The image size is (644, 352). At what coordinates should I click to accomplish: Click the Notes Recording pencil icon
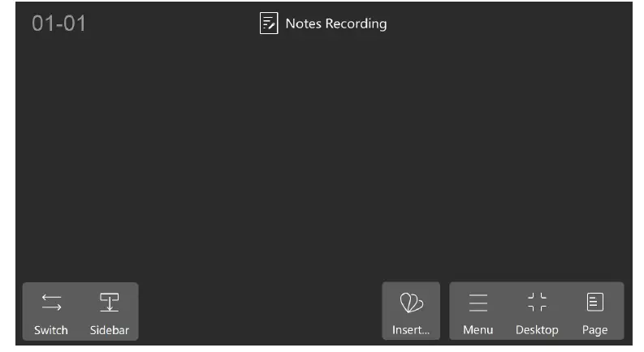pos(269,24)
